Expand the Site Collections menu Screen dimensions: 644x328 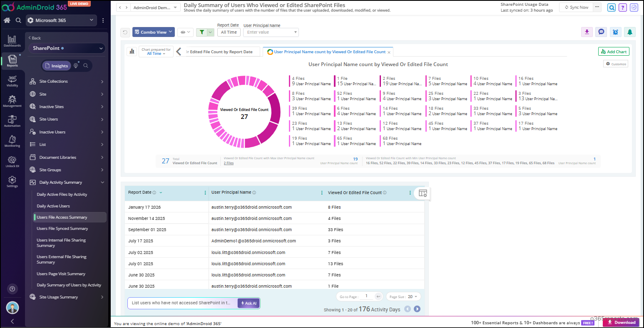67,81
